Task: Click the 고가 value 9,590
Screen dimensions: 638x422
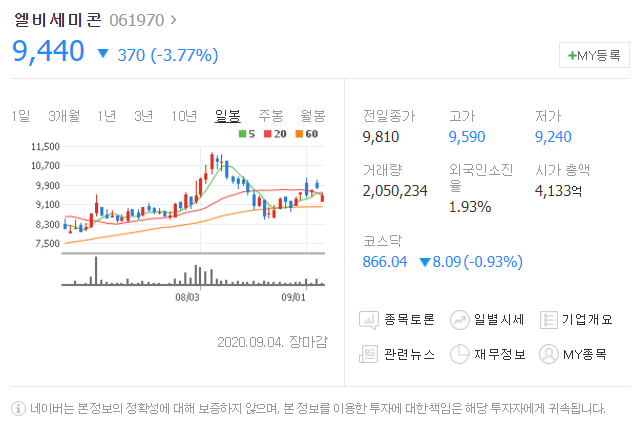Action: pos(467,137)
